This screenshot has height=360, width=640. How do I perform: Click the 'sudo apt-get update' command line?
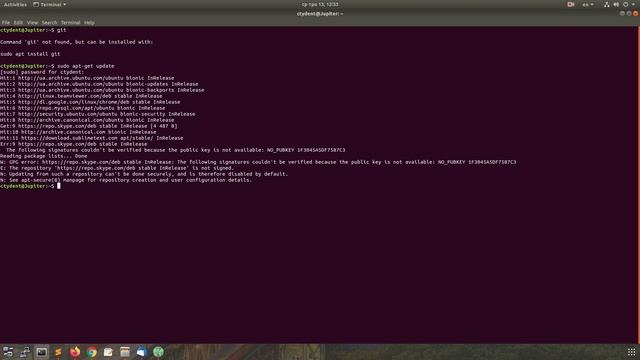57,66
